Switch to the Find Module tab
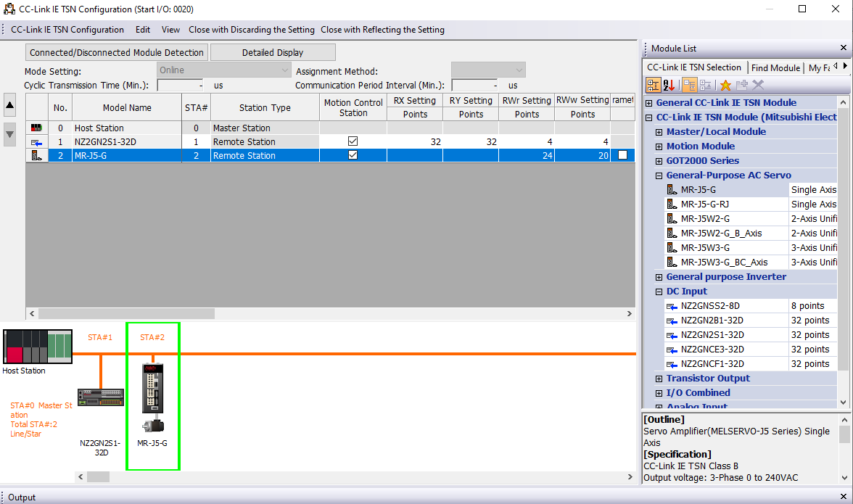Screen dimensions: 853x504 (776, 68)
